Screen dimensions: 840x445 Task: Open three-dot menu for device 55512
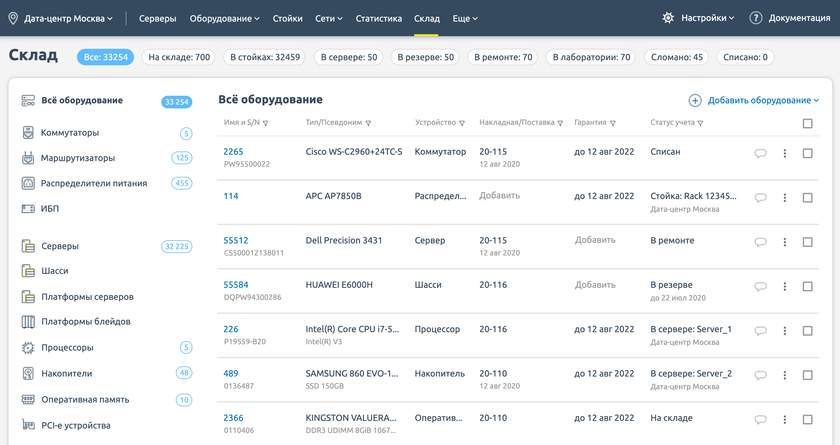coord(785,242)
